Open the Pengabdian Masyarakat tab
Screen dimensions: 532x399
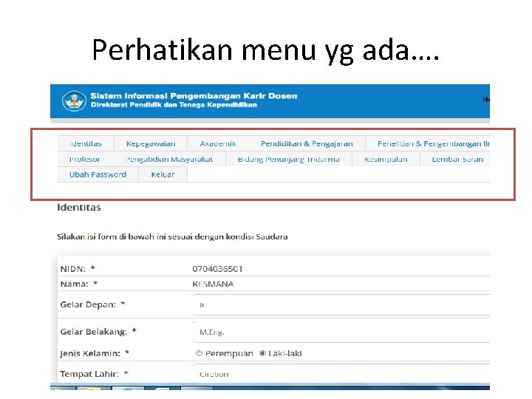tap(169, 159)
